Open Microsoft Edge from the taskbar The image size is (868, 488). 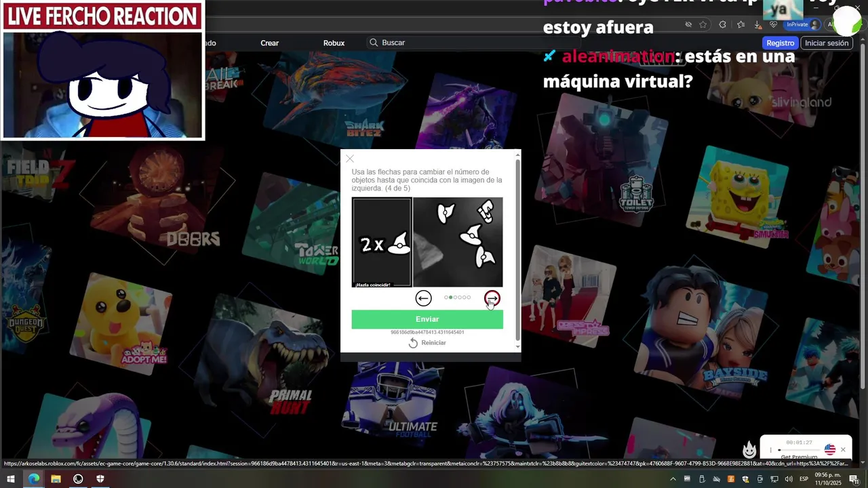coord(33,479)
